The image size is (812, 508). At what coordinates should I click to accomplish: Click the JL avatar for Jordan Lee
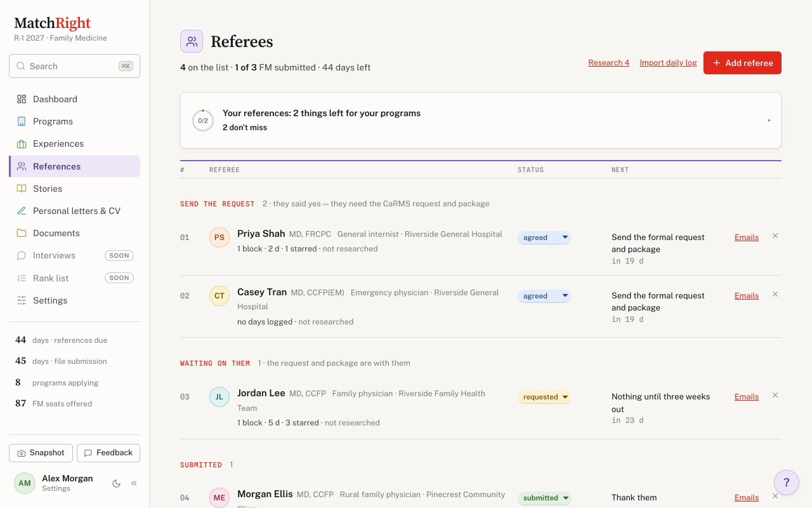pyautogui.click(x=219, y=397)
